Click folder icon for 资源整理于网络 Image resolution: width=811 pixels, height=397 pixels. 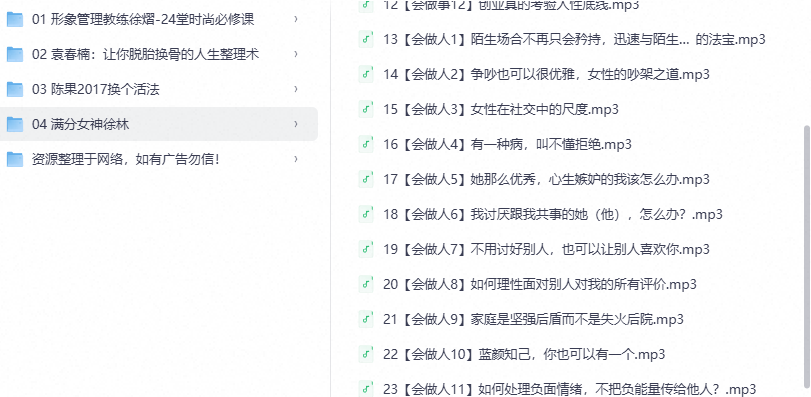tap(14, 159)
